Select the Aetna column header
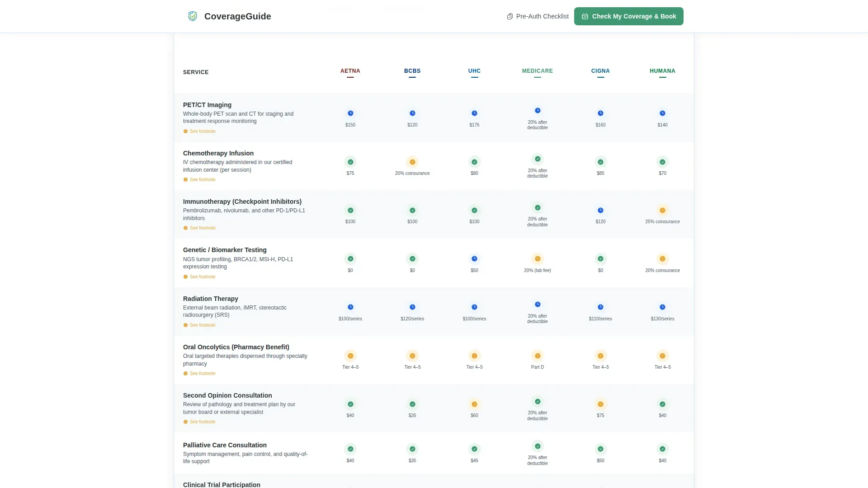 (350, 71)
